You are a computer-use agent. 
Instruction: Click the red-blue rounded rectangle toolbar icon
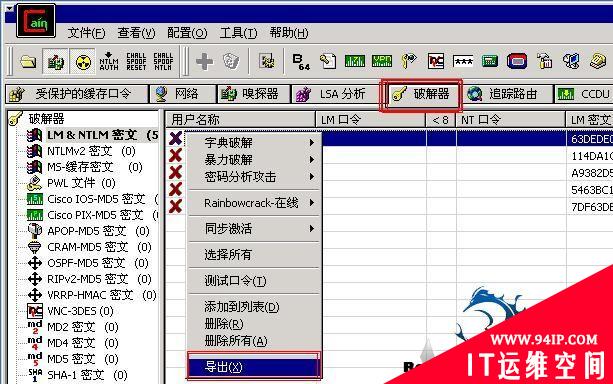tap(517, 61)
